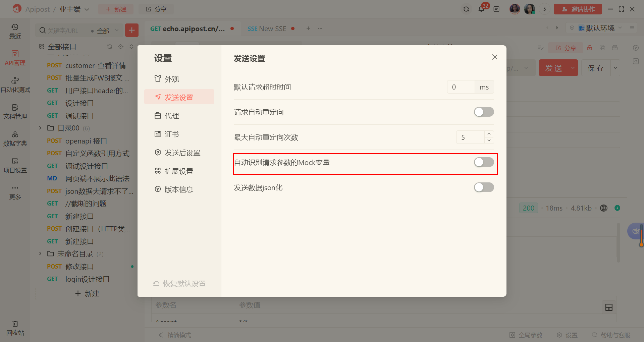Click the refresh sync icon in title bar

coord(466,9)
